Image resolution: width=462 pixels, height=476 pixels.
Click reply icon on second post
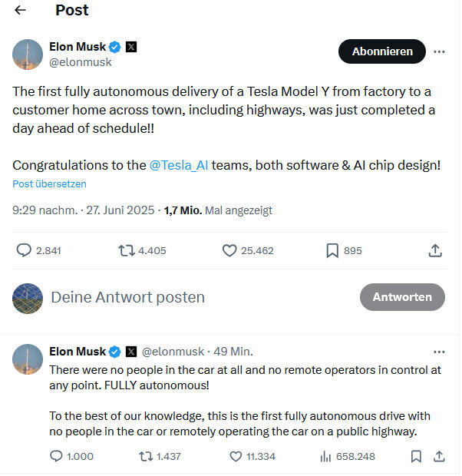point(56,456)
